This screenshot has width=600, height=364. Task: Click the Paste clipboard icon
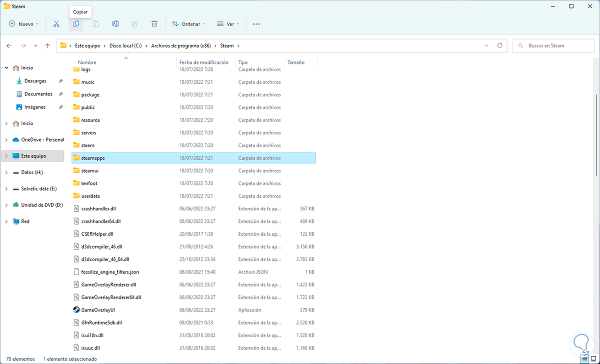pyautogui.click(x=95, y=23)
